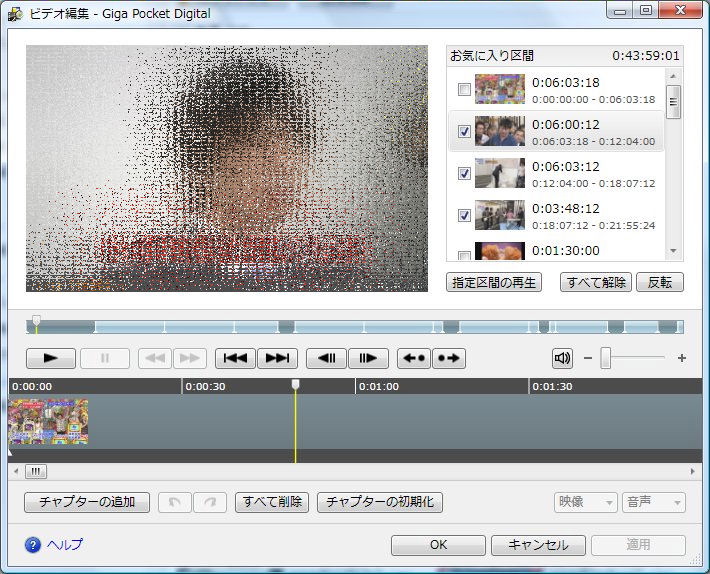Mute audio with the speaker icon
Screen dimensions: 710x574
point(562,358)
